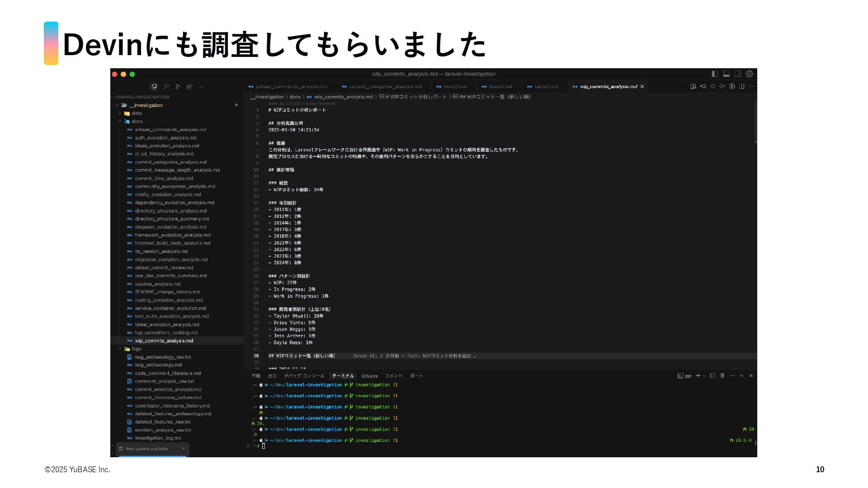The image size is (868, 488).
Task: Create a new terminal with plus icon
Action: (x=698, y=376)
